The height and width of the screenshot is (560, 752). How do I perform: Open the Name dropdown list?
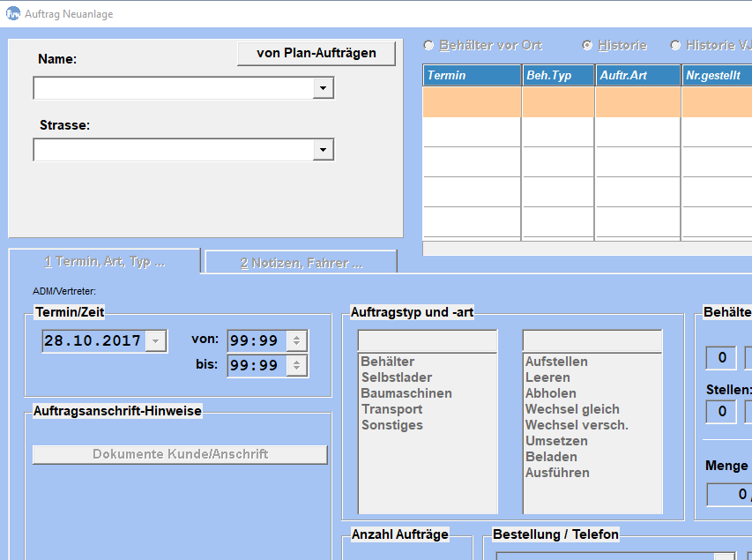pyautogui.click(x=324, y=88)
